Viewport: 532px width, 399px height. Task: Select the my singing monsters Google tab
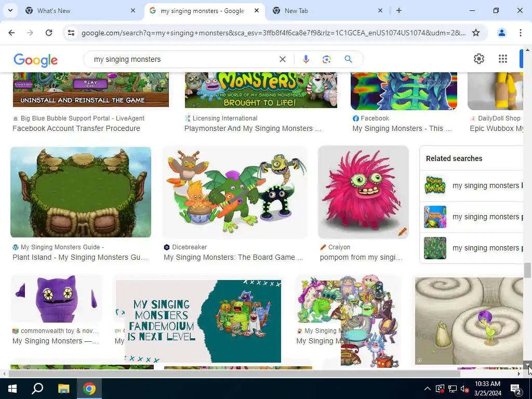click(x=205, y=10)
